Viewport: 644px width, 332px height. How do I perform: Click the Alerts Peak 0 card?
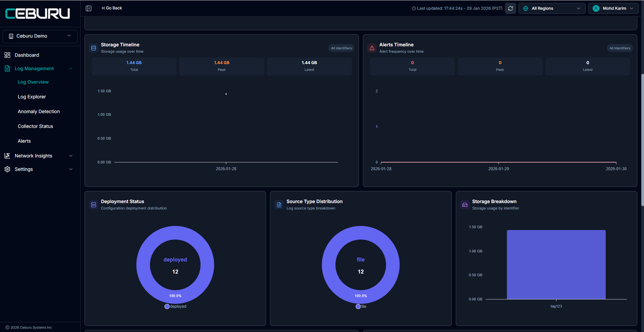click(x=500, y=66)
